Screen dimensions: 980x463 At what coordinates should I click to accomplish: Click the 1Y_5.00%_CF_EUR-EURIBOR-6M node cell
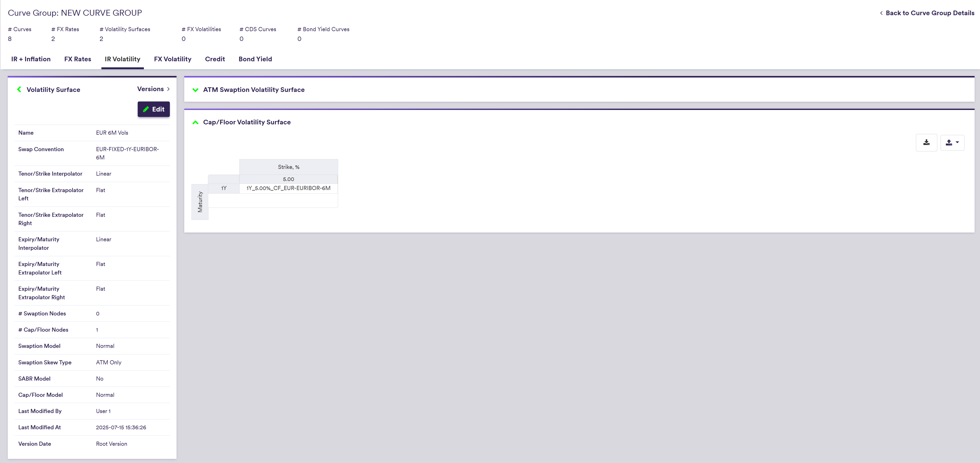pyautogui.click(x=288, y=188)
